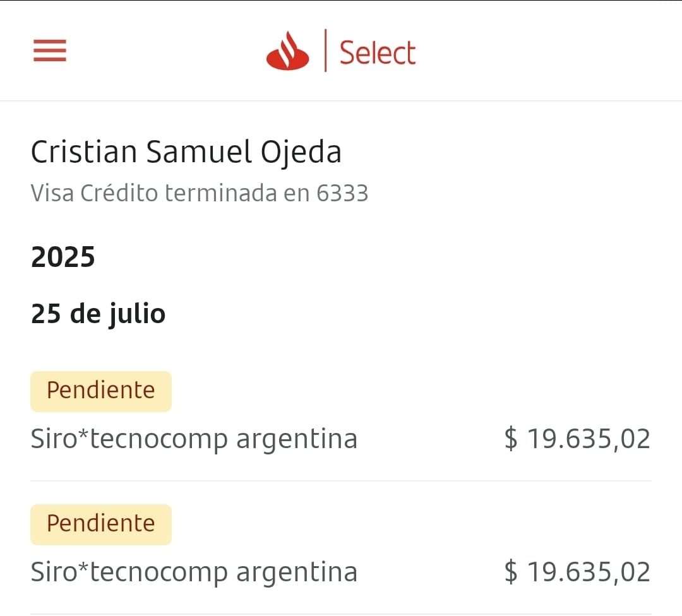Image resolution: width=682 pixels, height=616 pixels.
Task: Click the second Pendiente status badge
Action: (x=101, y=524)
